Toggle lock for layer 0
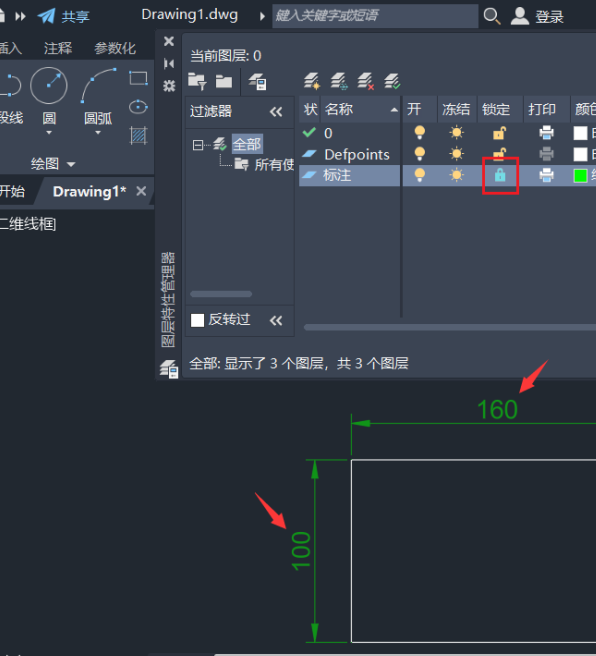This screenshot has width=596, height=656. coord(499,133)
